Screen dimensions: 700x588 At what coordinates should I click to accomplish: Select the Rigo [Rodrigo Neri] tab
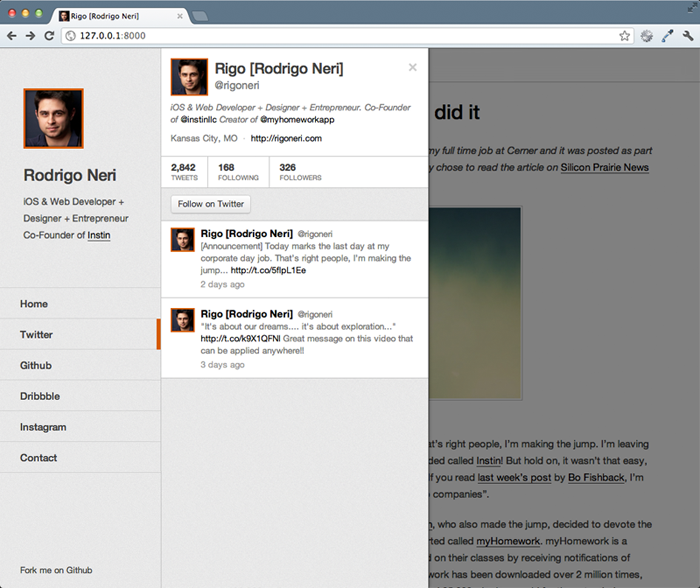(x=121, y=16)
